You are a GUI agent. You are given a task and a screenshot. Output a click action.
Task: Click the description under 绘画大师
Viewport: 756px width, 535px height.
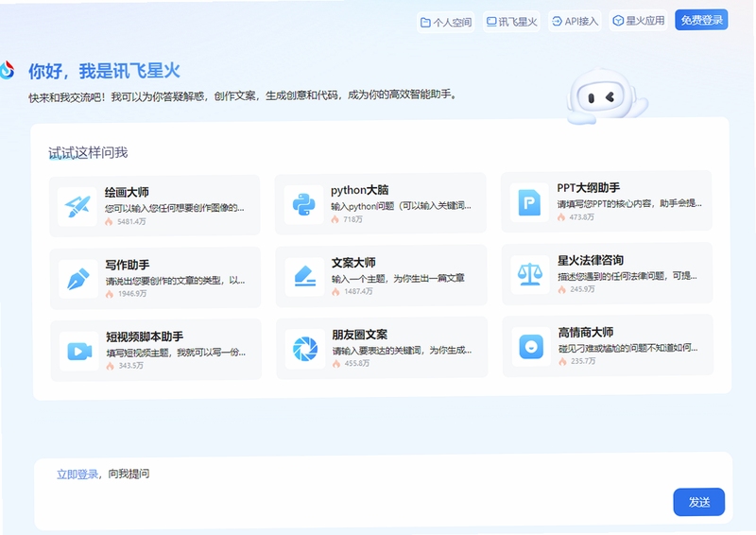coord(175,208)
